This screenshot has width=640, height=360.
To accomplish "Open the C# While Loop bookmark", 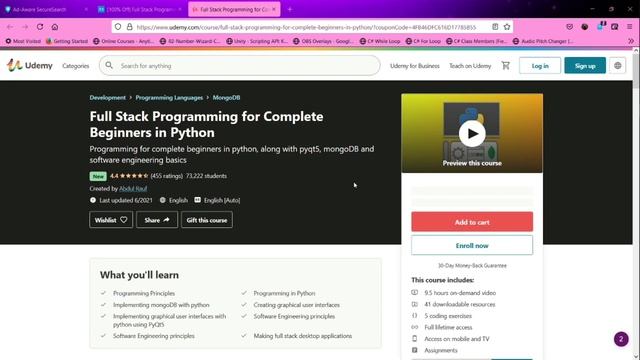I will (380, 41).
